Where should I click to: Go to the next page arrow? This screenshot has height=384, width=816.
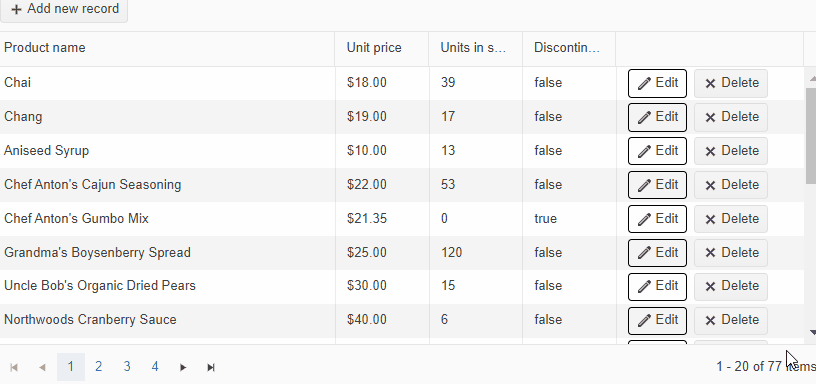183,367
